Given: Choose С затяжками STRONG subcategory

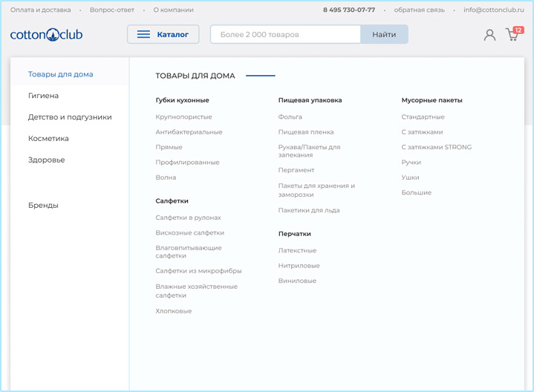Looking at the screenshot, I should coord(436,147).
